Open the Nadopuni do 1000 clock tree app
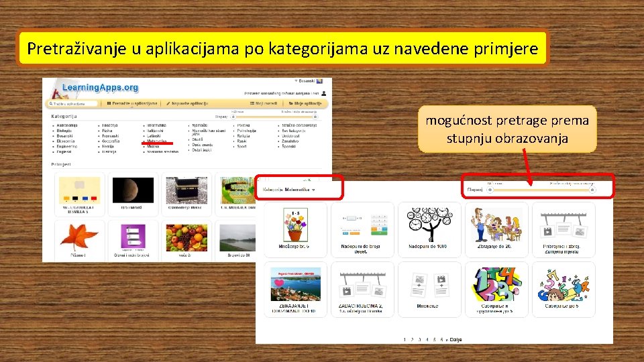The width and height of the screenshot is (644, 362). click(429, 229)
